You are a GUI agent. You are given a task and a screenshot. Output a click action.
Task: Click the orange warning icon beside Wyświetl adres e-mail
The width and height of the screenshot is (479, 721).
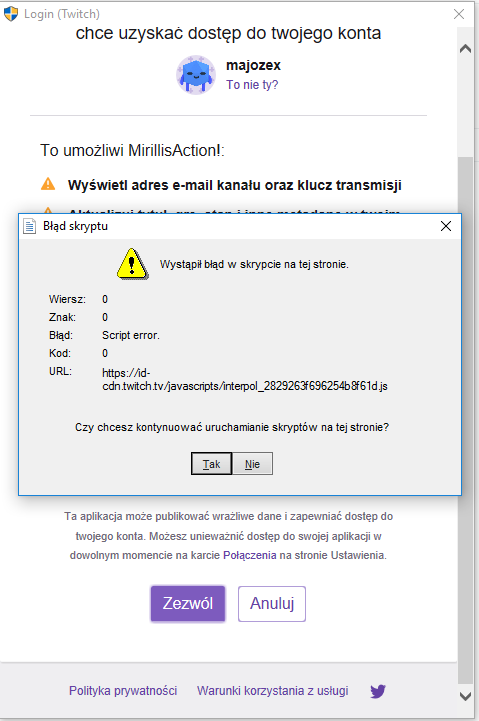48,184
